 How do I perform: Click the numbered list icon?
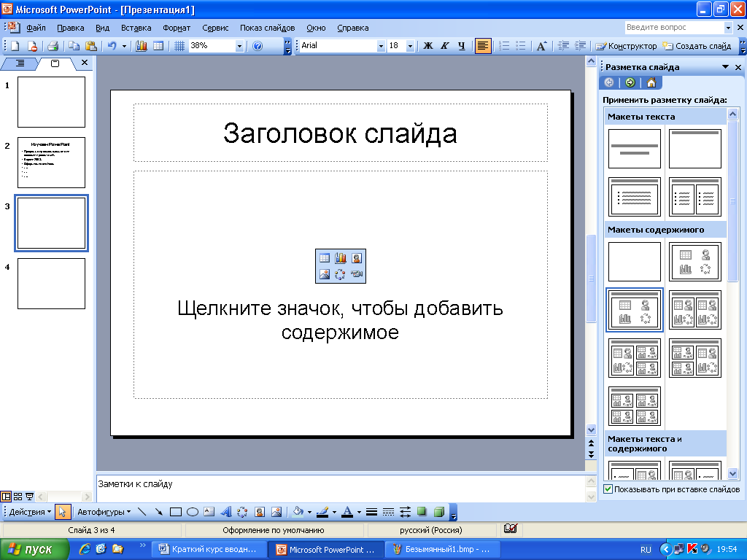tap(504, 46)
